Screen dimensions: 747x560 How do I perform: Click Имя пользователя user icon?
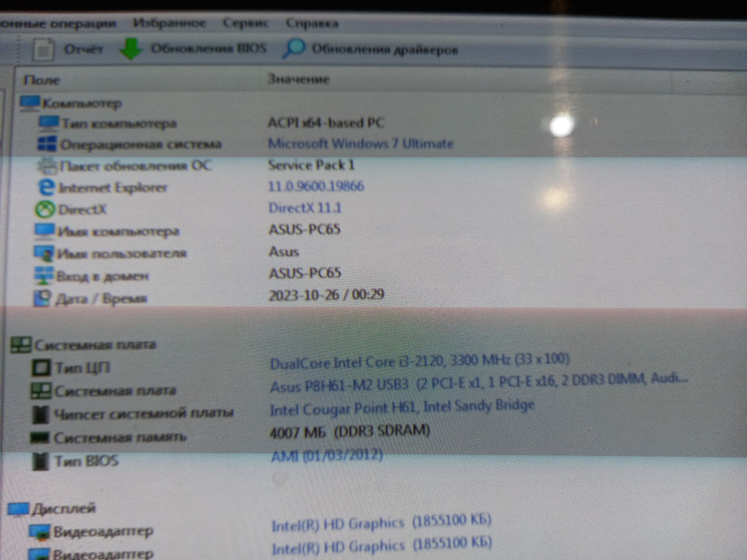point(44,253)
